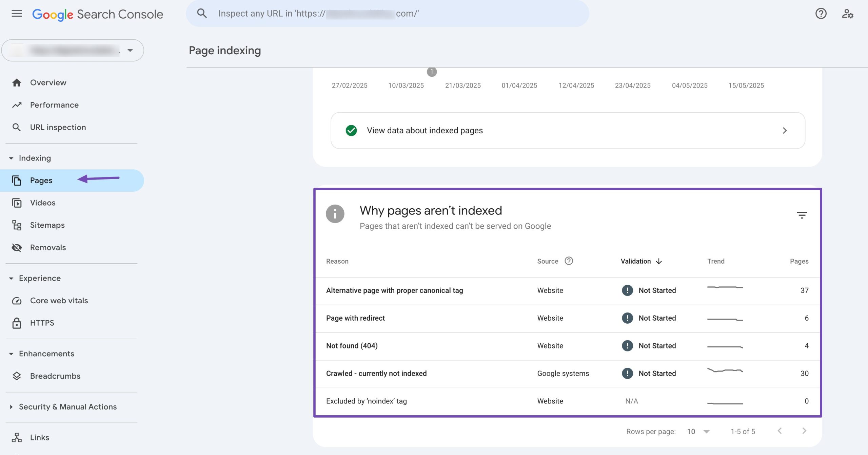Open the hamburger main menu icon
Image resolution: width=868 pixels, height=455 pixels.
click(x=17, y=14)
